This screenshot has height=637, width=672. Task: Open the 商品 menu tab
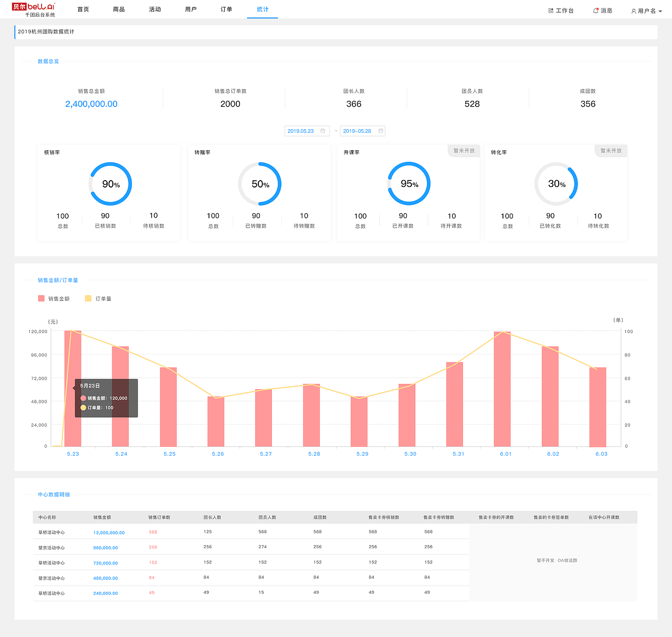click(119, 9)
